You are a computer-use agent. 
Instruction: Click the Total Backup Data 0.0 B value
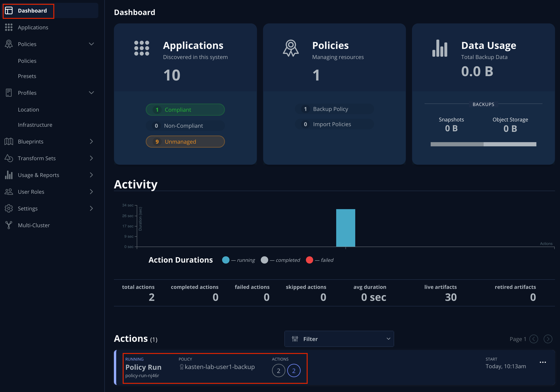click(x=477, y=71)
